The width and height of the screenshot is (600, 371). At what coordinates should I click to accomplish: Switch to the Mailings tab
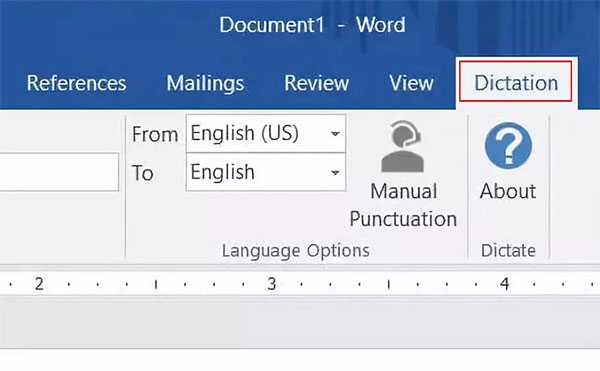205,83
